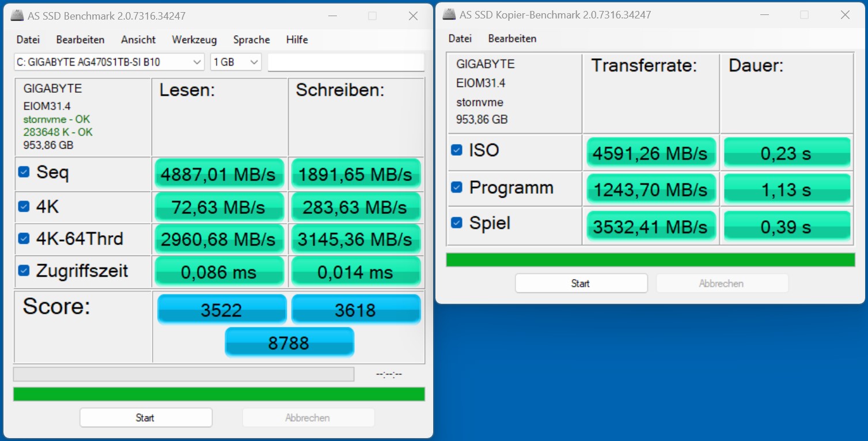Image resolution: width=868 pixels, height=441 pixels.
Task: Click Start in the AS SSD Benchmark window
Action: point(146,417)
